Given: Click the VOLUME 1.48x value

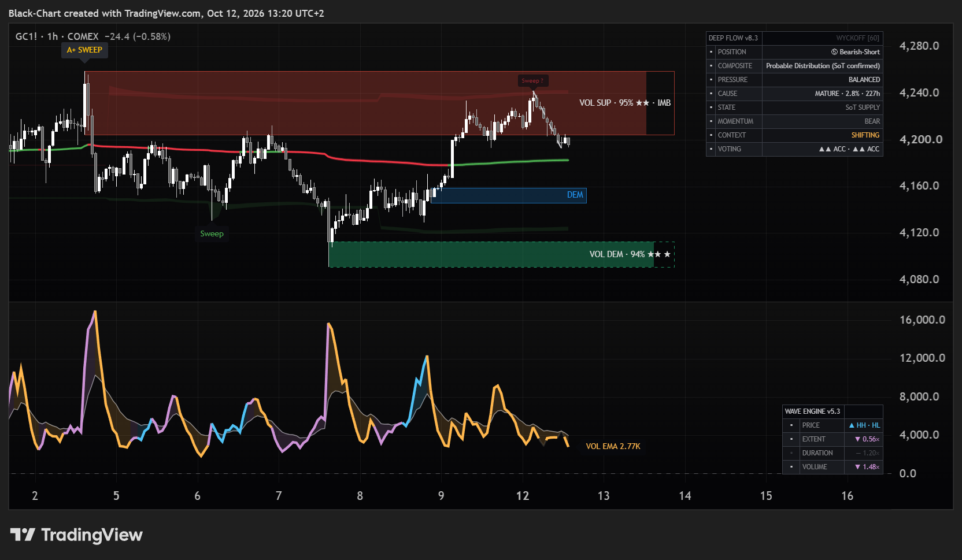Looking at the screenshot, I should 867,467.
